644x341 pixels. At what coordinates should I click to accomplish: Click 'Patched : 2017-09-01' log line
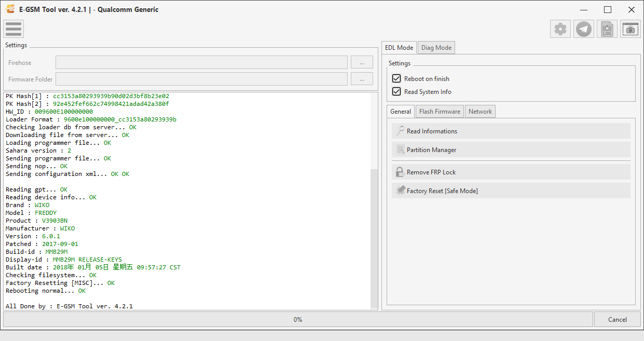(x=42, y=244)
